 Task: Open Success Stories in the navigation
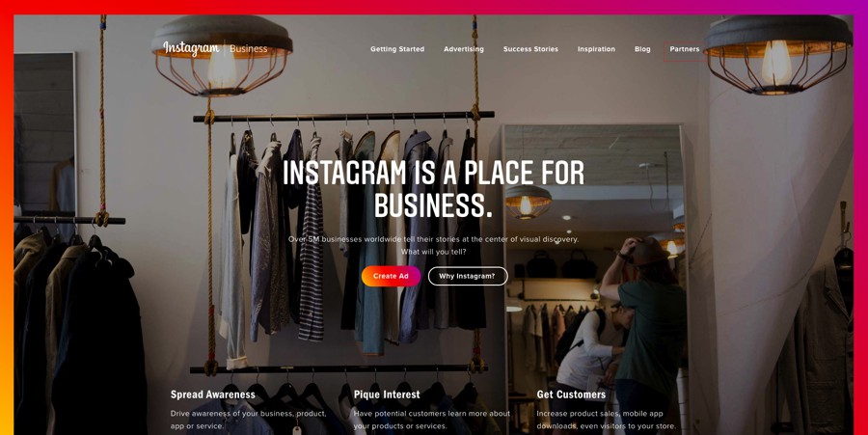click(x=530, y=49)
